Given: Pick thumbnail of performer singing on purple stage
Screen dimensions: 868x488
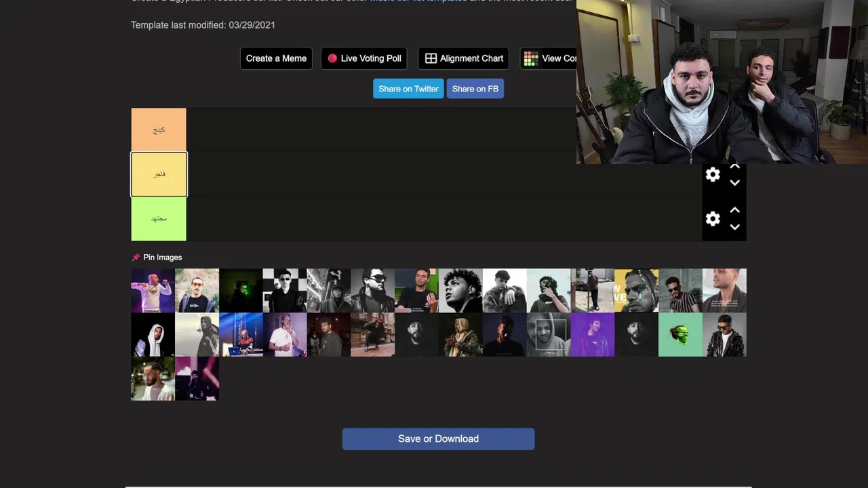Looking at the screenshot, I should click(153, 290).
